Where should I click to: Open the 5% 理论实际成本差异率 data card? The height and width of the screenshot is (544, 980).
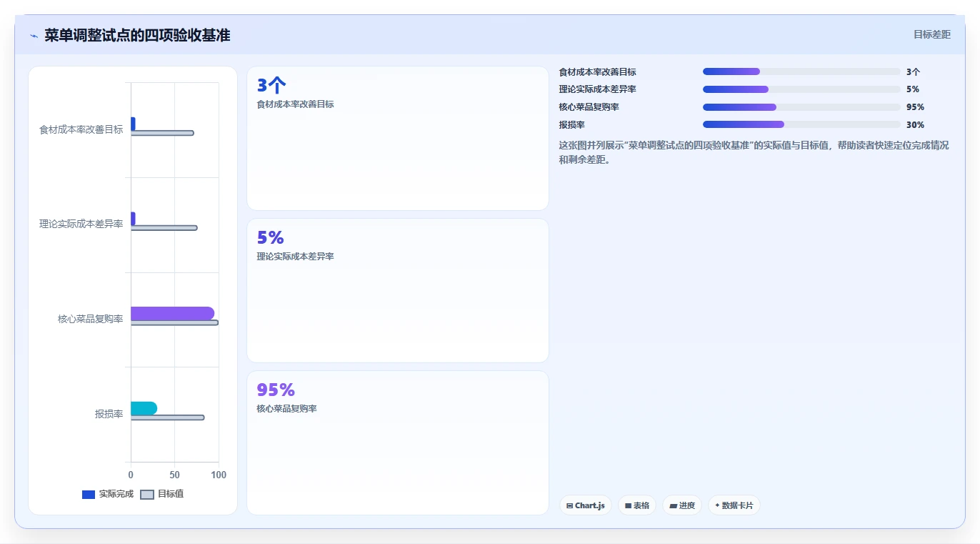pyautogui.click(x=398, y=291)
